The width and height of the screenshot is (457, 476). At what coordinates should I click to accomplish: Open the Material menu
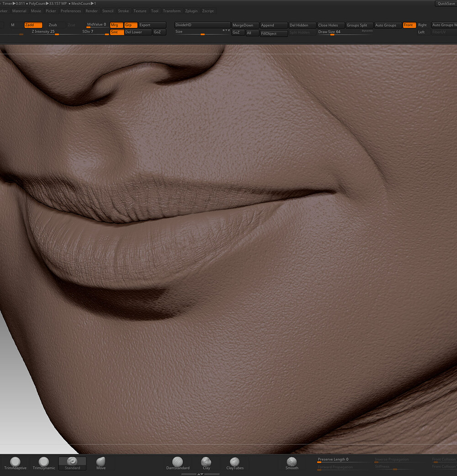(x=19, y=11)
